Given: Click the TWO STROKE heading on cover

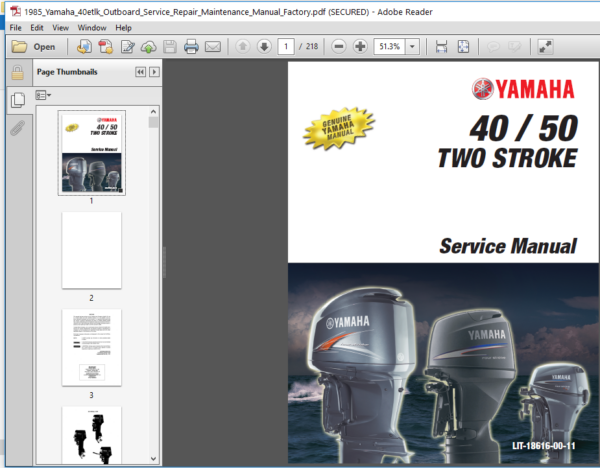Looking at the screenshot, I should coord(507,158).
